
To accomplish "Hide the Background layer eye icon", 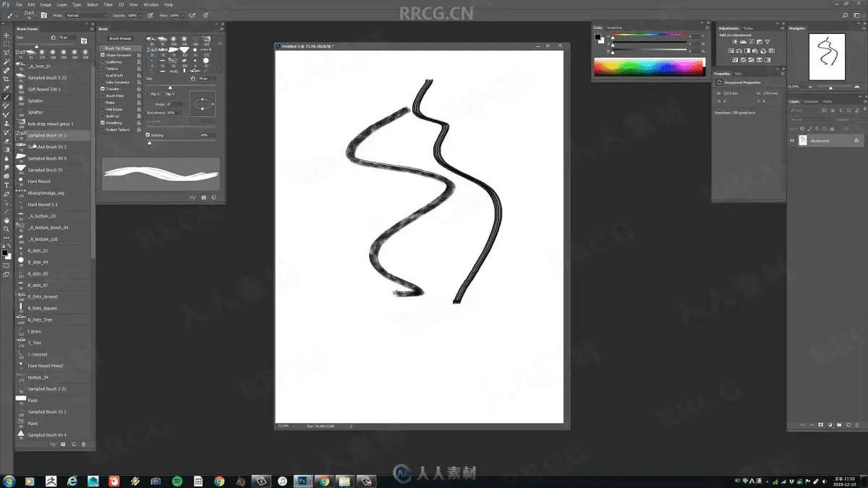I will (x=792, y=140).
